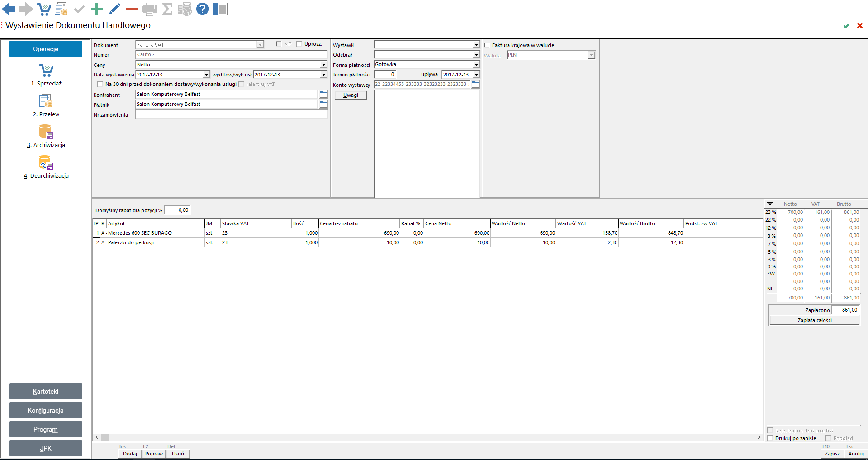This screenshot has width=868, height=460.
Task: Open help with question mark icon
Action: 202,9
